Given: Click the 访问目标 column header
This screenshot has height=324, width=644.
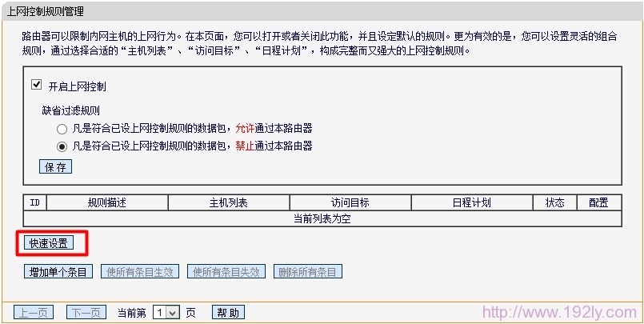Looking at the screenshot, I should point(350,202).
